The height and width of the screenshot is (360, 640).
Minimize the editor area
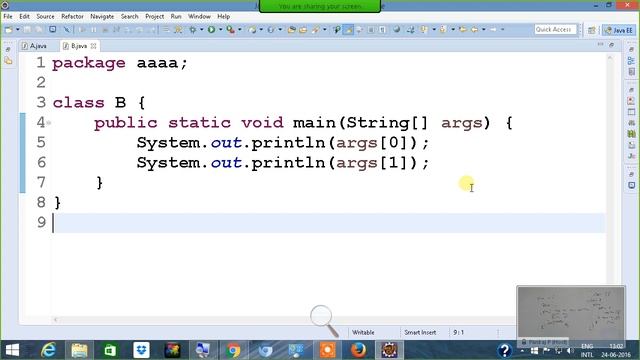600,44
